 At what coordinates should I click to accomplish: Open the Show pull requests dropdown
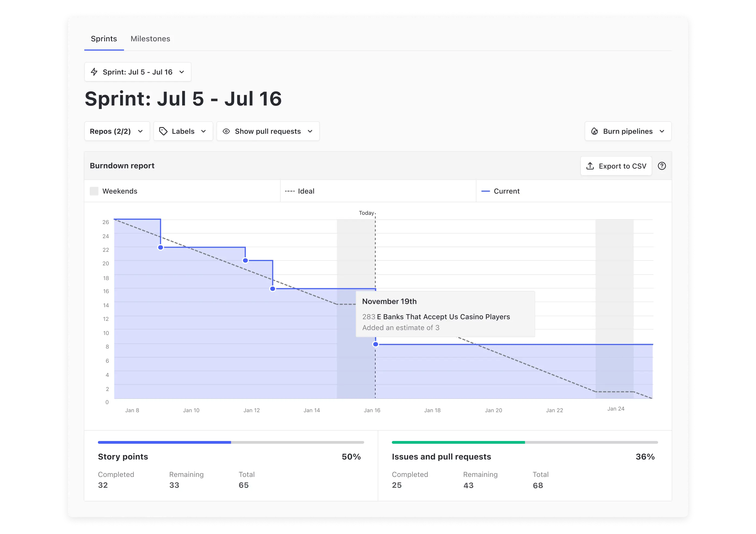point(268,131)
